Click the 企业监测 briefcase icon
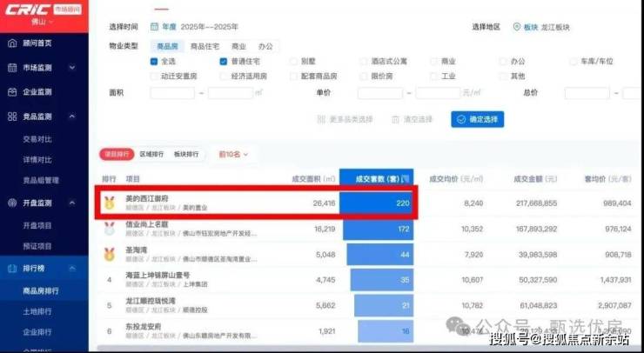This screenshot has height=353, width=644. coord(11,92)
